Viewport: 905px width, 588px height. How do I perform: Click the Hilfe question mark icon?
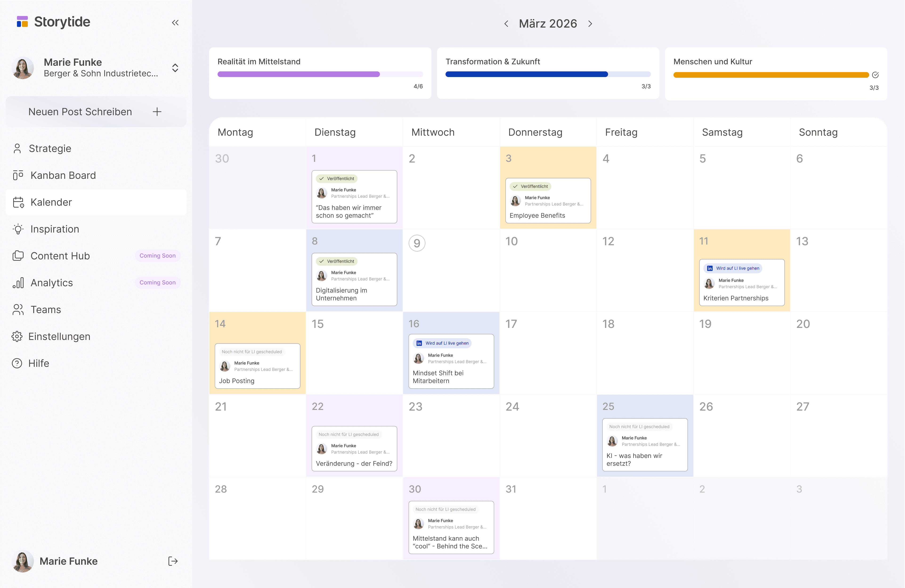point(17,363)
